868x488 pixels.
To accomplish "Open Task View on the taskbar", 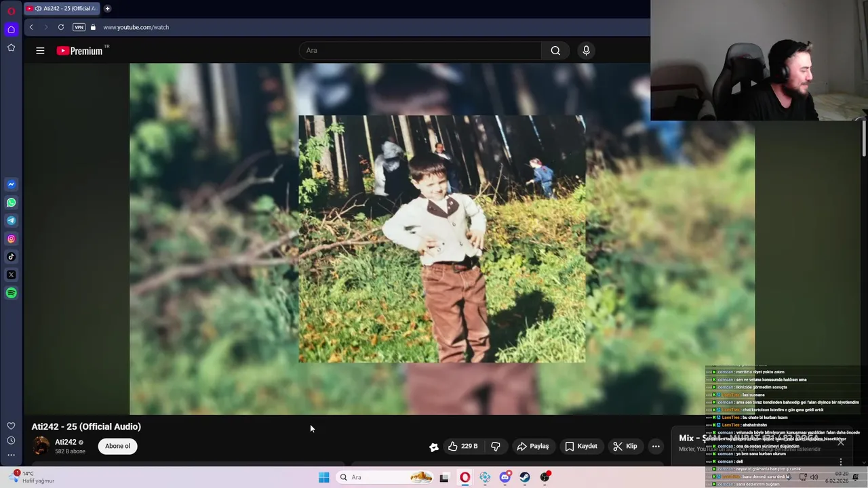I will point(444,477).
